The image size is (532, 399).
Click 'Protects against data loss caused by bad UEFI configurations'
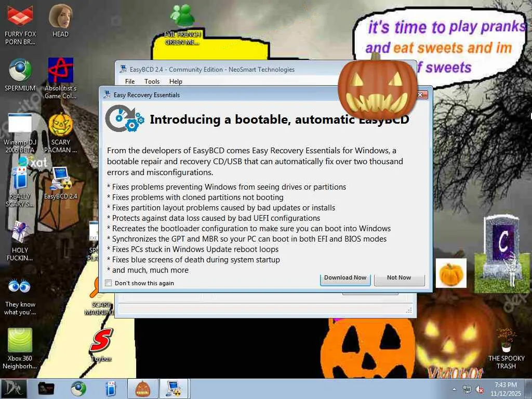click(216, 218)
